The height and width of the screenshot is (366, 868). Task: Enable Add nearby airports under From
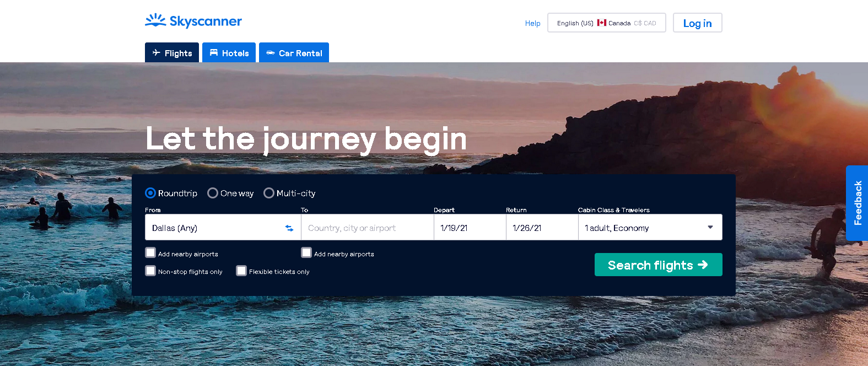150,252
